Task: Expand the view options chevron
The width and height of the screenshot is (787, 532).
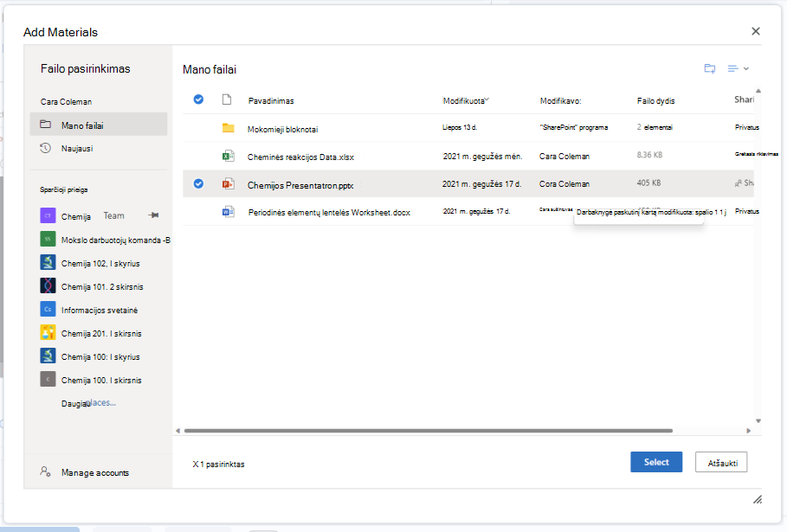Action: pos(746,68)
